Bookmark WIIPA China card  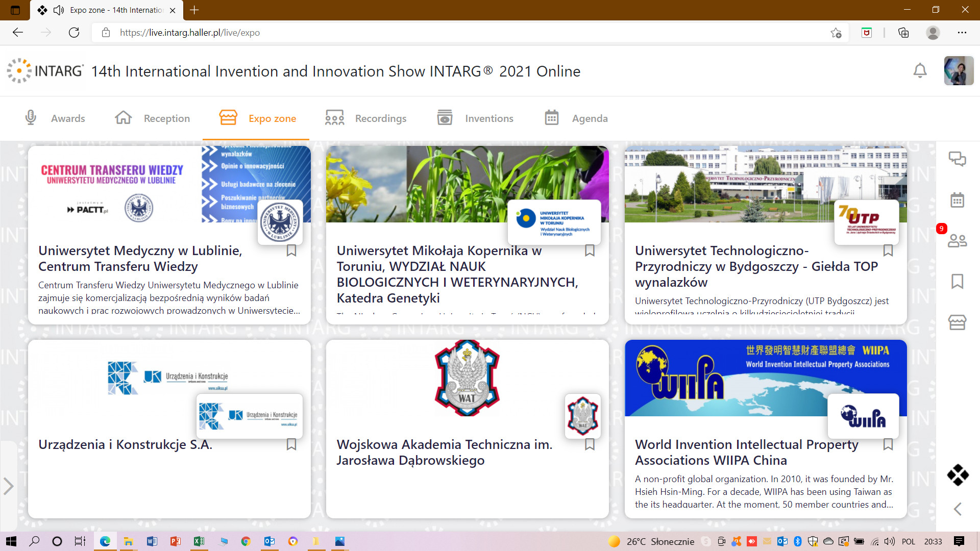(x=888, y=444)
